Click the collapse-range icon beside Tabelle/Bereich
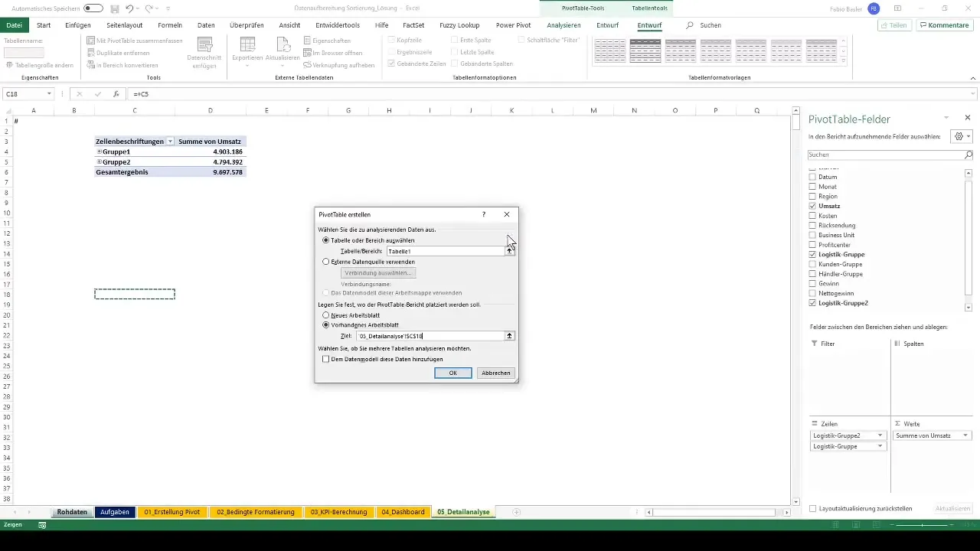The image size is (980, 551). coord(510,251)
